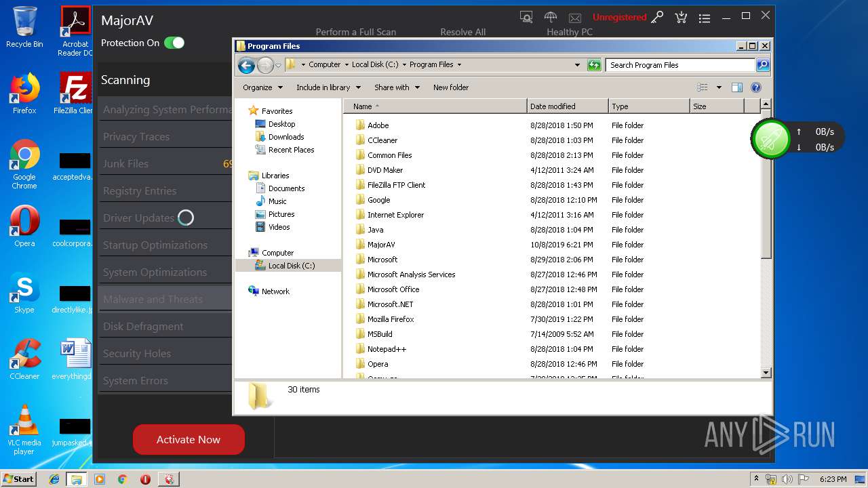This screenshot has height=488, width=868.
Task: Click the Explorer Help icon
Action: coord(756,87)
